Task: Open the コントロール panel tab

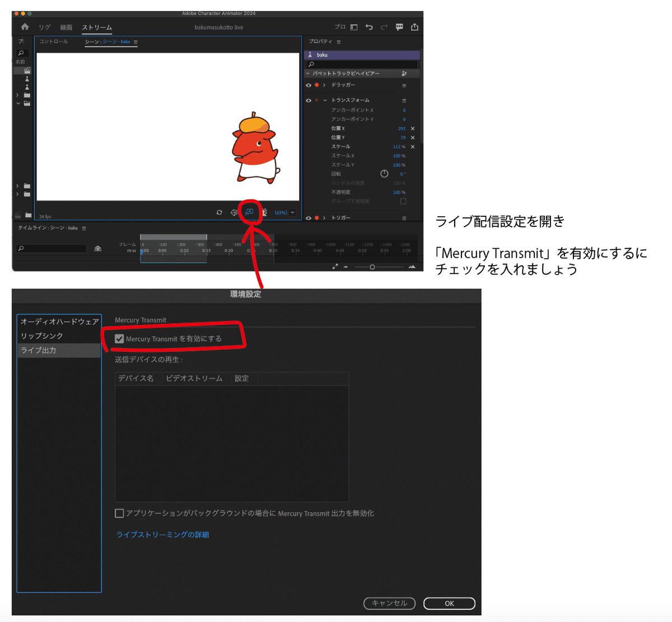Action: point(54,41)
